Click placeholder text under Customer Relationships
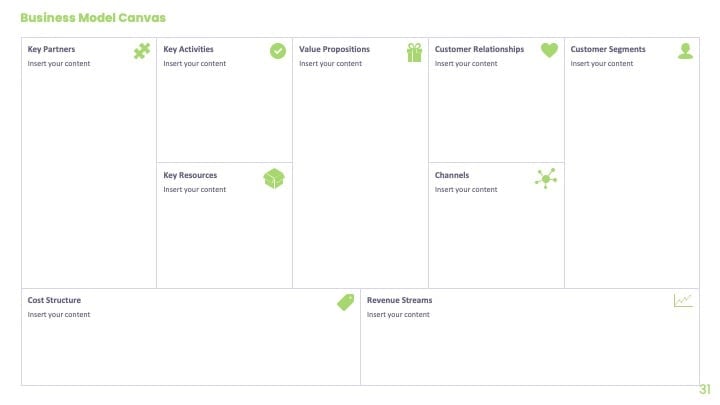 466,63
